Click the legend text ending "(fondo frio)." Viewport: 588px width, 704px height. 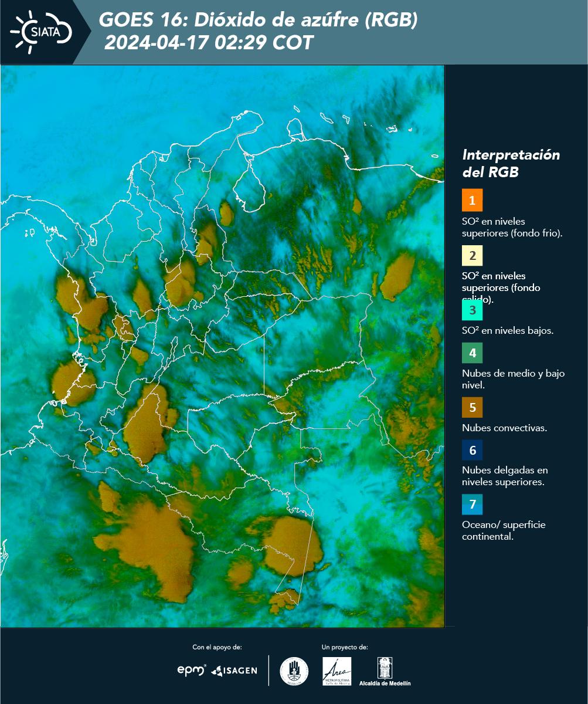(512, 227)
